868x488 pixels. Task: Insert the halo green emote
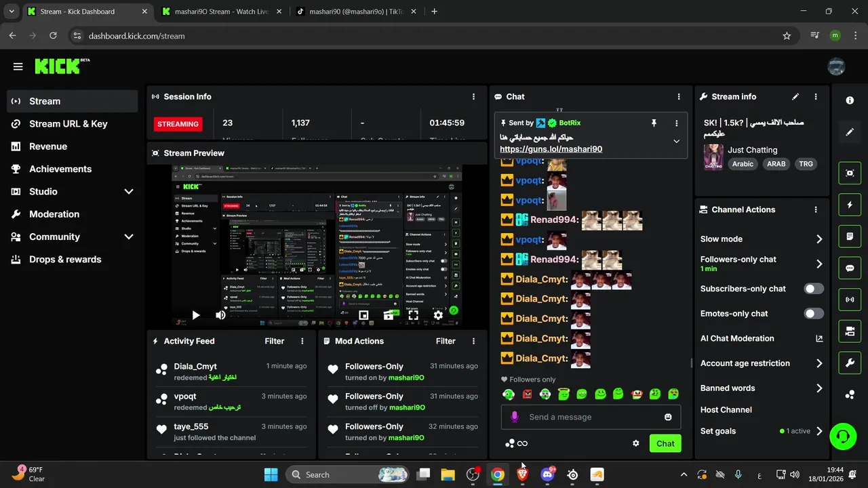point(564,394)
